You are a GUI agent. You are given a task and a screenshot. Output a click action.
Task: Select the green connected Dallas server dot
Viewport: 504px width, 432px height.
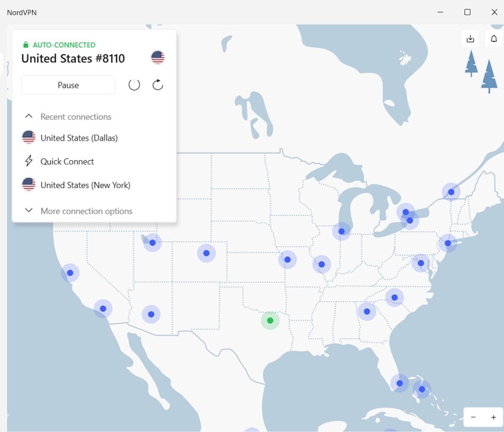pos(270,320)
